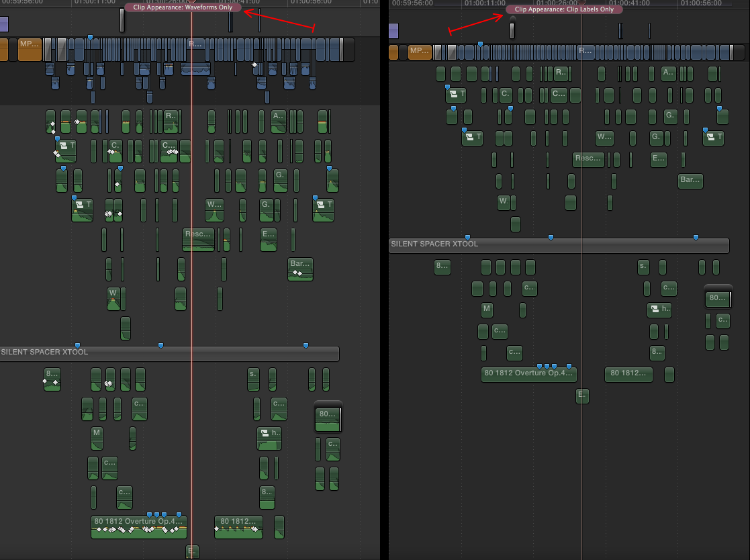The width and height of the screenshot is (750, 560).
Task: Select the SILENT SPACER XTOOL clip in waveform timeline
Action: click(x=169, y=354)
